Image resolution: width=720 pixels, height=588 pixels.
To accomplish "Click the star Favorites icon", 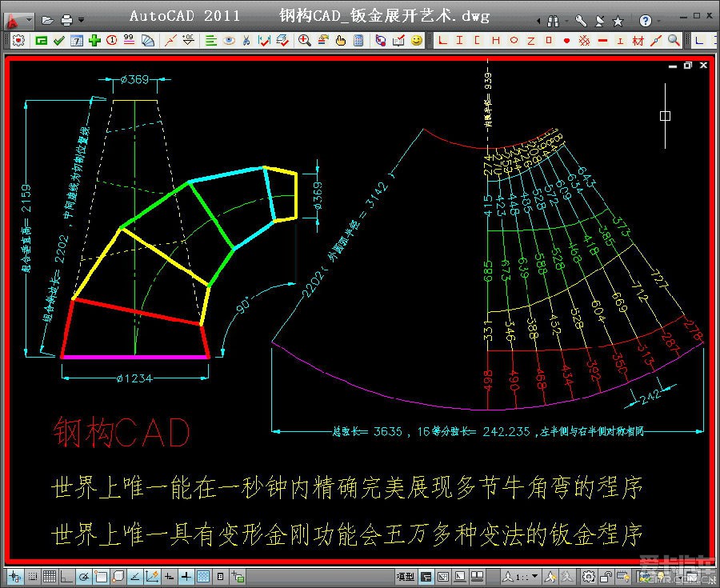I will pos(618,21).
